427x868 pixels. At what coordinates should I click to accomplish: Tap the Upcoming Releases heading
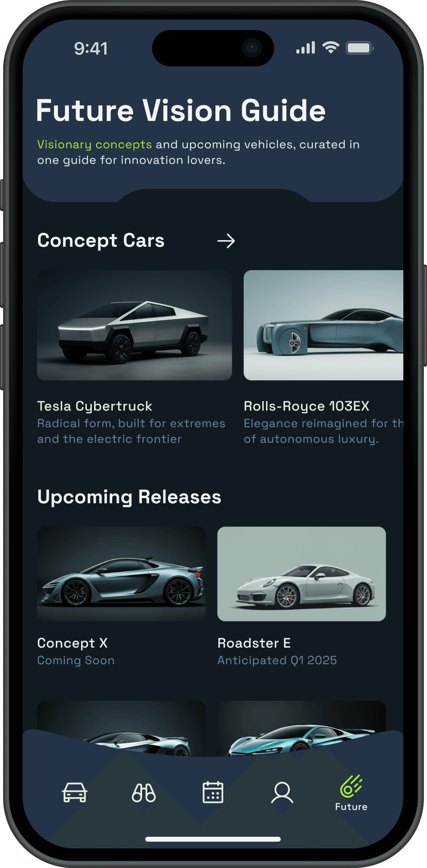pyautogui.click(x=129, y=497)
